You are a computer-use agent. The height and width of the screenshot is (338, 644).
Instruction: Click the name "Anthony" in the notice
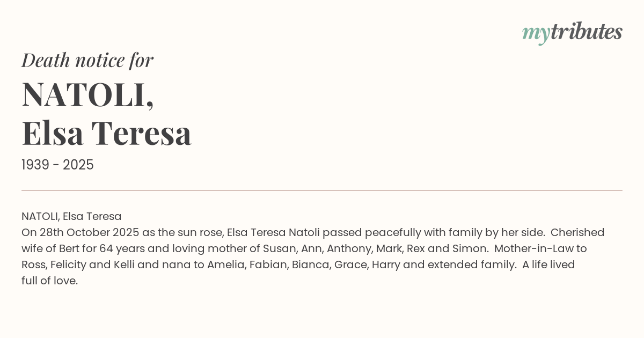click(347, 248)
